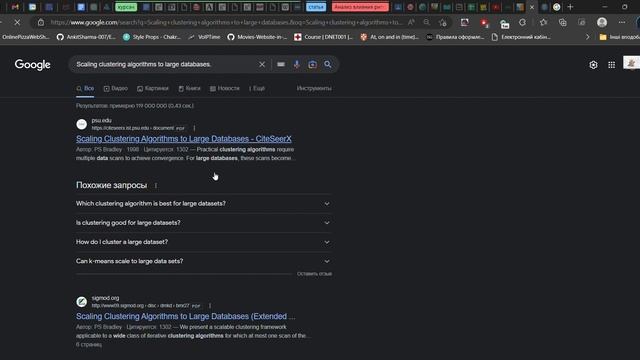Viewport: 640px width, 360px height.
Task: Open the three-dot menu beside the psu.edu result
Action: tap(194, 128)
